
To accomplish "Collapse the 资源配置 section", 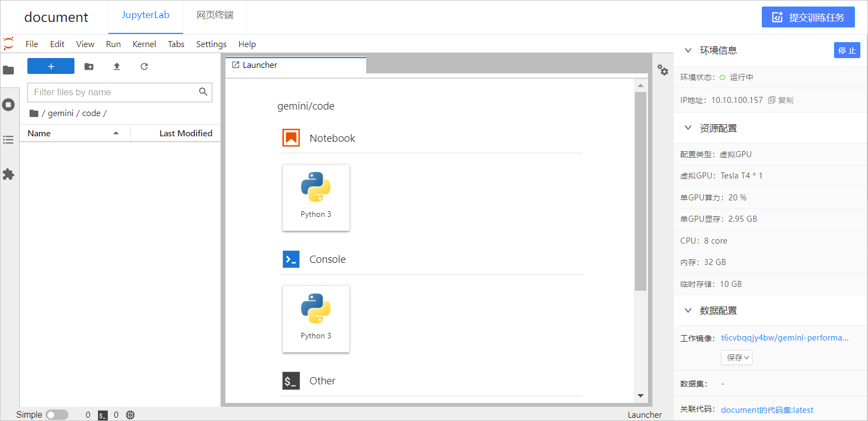I will 688,128.
